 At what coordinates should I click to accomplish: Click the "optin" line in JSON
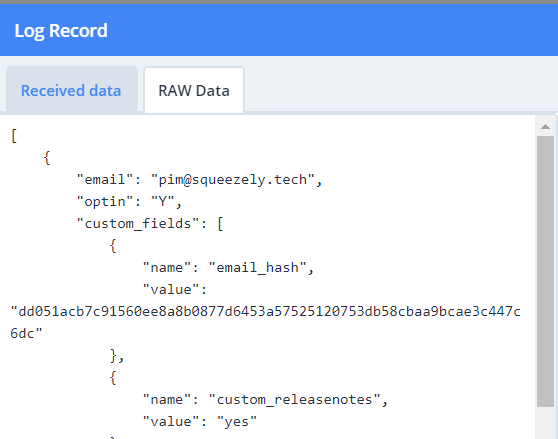pos(130,202)
